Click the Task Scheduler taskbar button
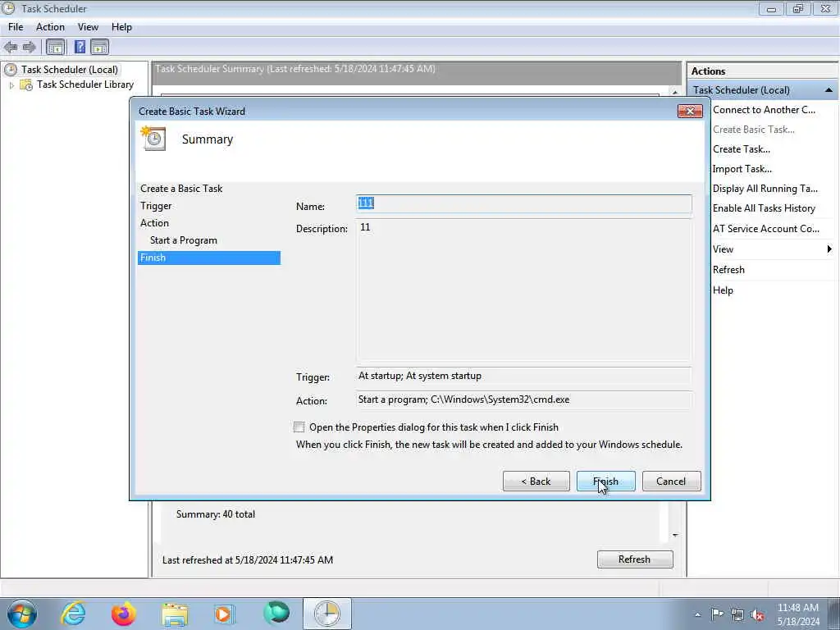Viewport: 840px width, 630px height. click(327, 614)
